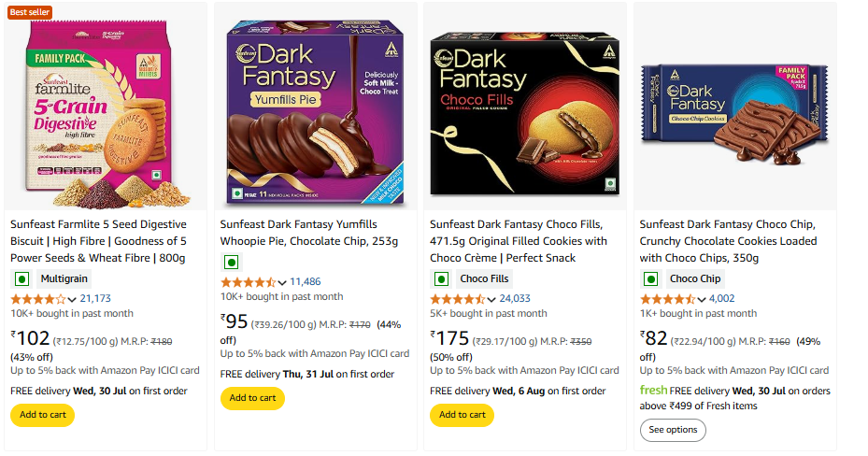This screenshot has width=868, height=456.
Task: Expand rating popover for Farmlite Digestive
Action: [73, 299]
